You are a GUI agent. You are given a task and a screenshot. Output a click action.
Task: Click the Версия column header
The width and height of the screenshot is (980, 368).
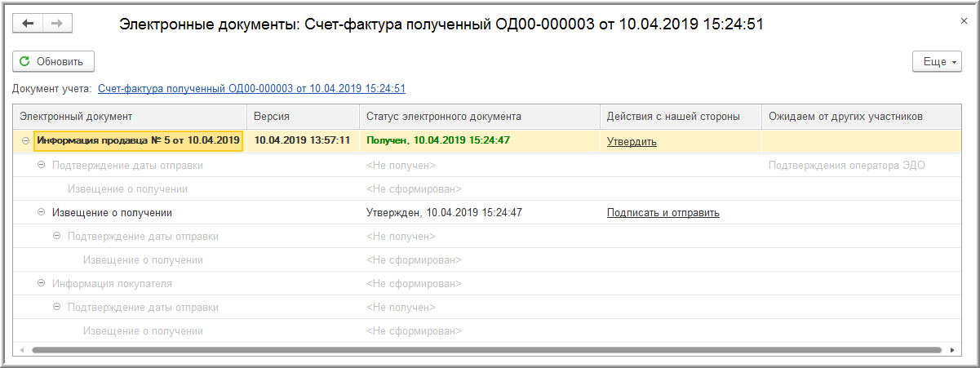pos(304,117)
